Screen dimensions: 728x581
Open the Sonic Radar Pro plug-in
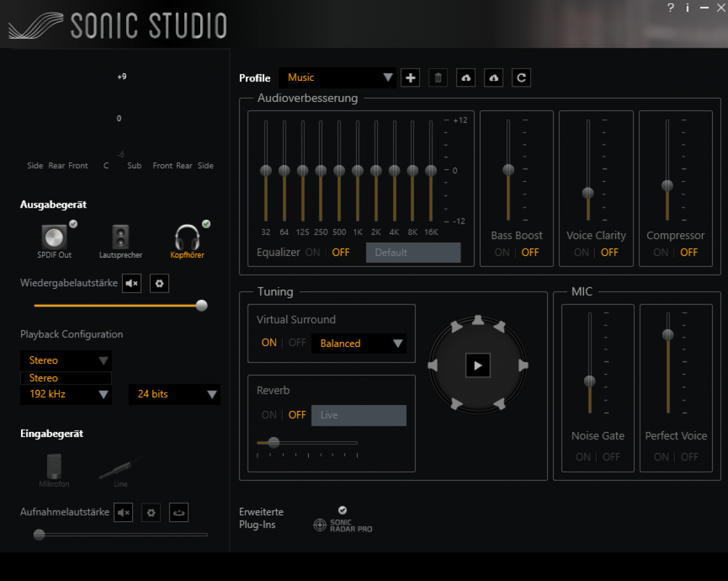(343, 521)
